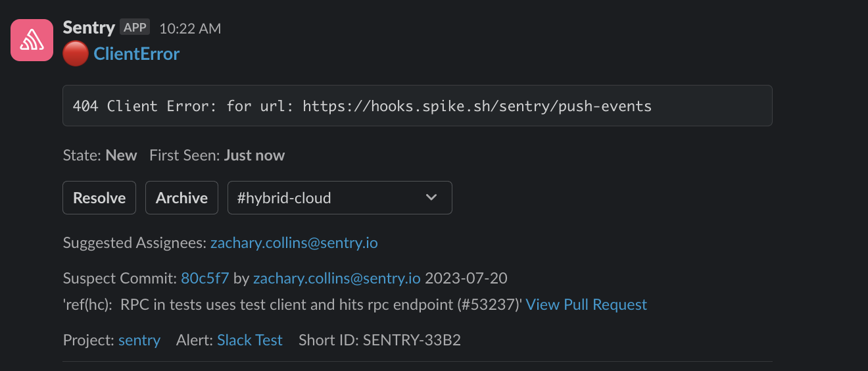Click the 10:22 AM message timestamp
The height and width of the screenshot is (371, 868).
point(190,28)
